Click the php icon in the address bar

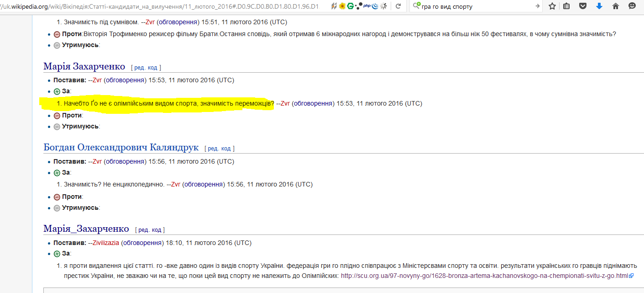(x=367, y=6)
